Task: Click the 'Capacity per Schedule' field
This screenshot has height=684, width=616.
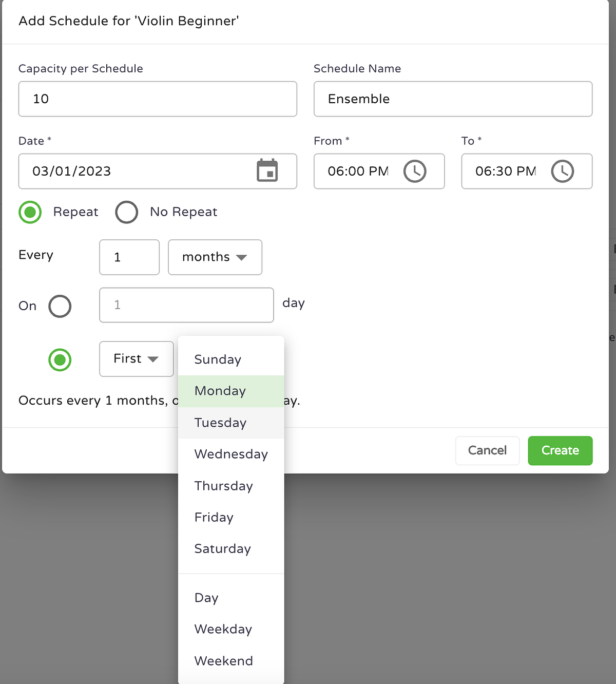Action: [158, 99]
